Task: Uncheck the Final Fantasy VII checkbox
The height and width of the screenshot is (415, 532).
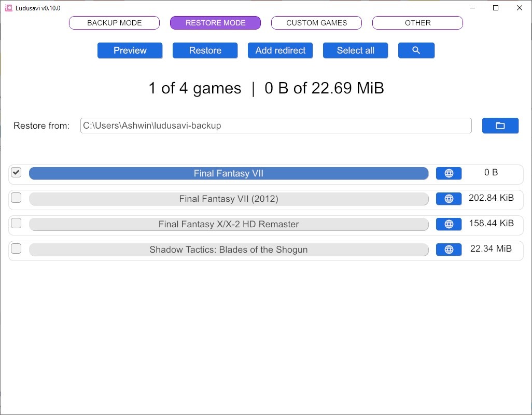Action: point(16,172)
